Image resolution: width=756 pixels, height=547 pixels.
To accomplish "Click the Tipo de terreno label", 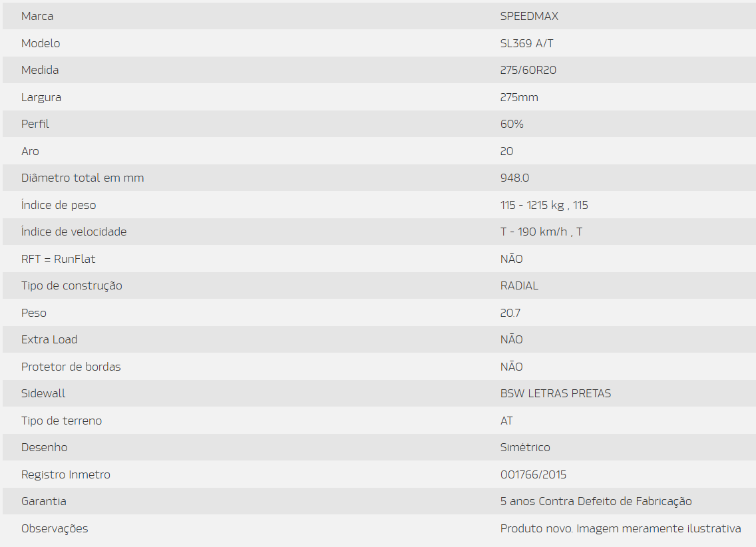I will 61,421.
